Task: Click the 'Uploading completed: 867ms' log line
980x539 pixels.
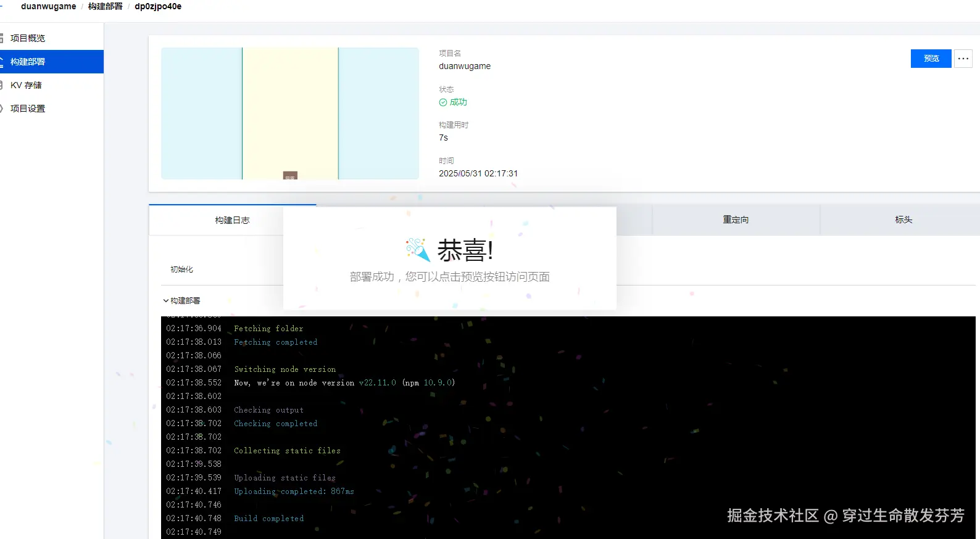Action: click(x=294, y=492)
